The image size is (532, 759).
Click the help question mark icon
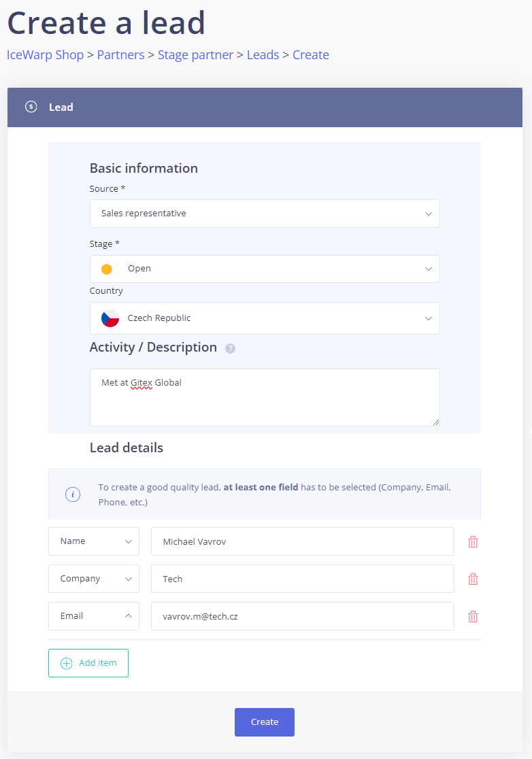(230, 349)
